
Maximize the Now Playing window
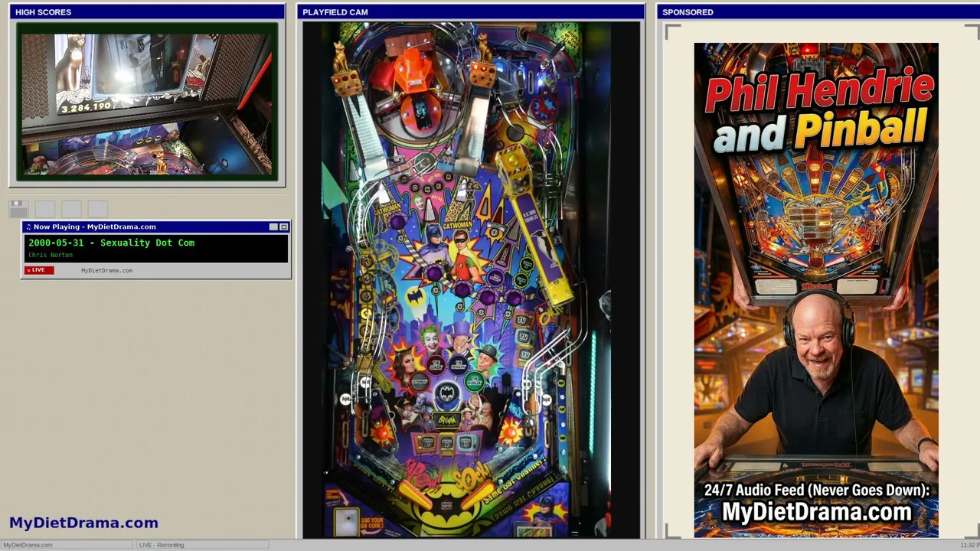pos(284,227)
